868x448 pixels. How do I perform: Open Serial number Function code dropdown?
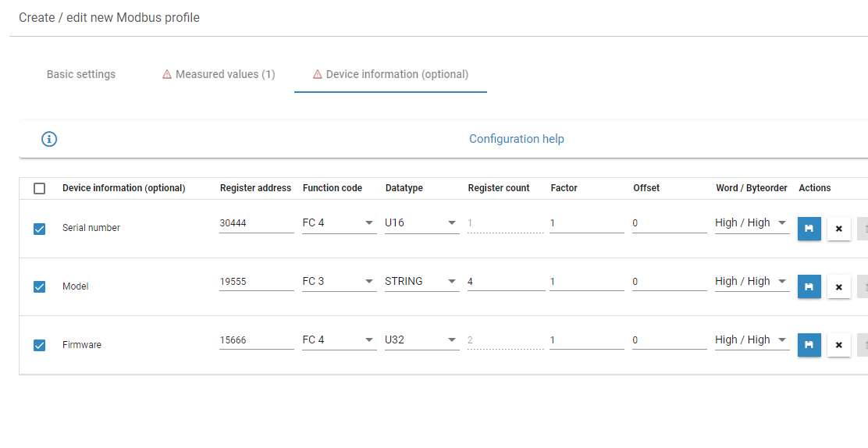click(x=340, y=223)
